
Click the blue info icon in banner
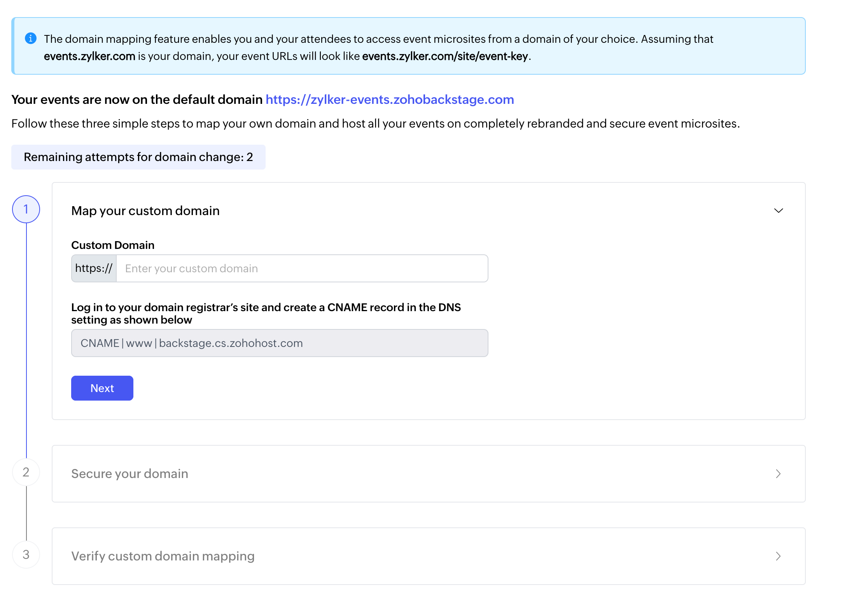coord(31,39)
